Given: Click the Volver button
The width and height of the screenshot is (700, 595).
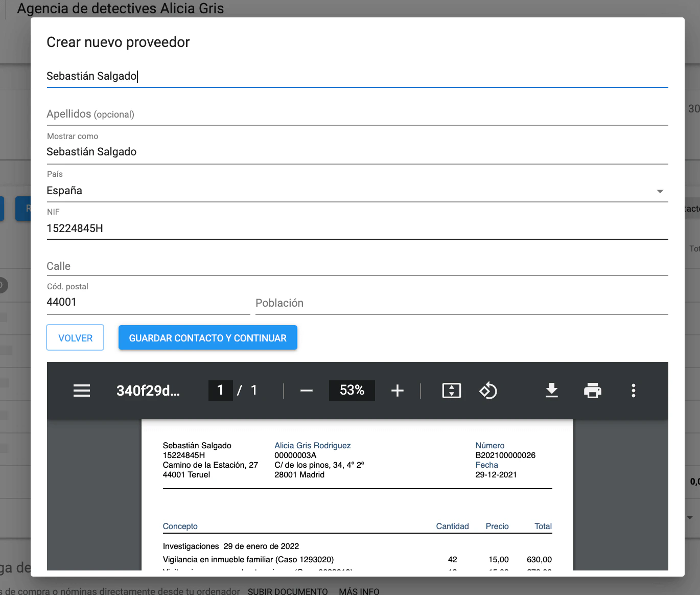Looking at the screenshot, I should (x=75, y=338).
